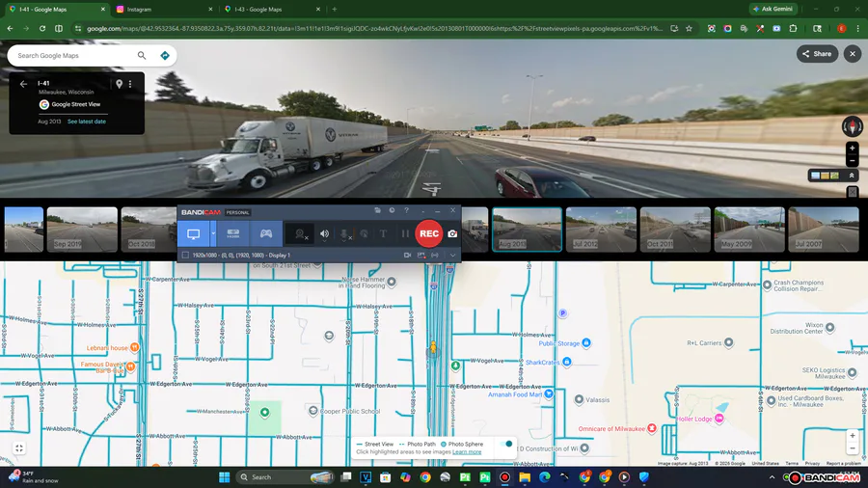868x488 pixels.
Task: Select the I-41 Google Maps tab
Action: (57, 10)
